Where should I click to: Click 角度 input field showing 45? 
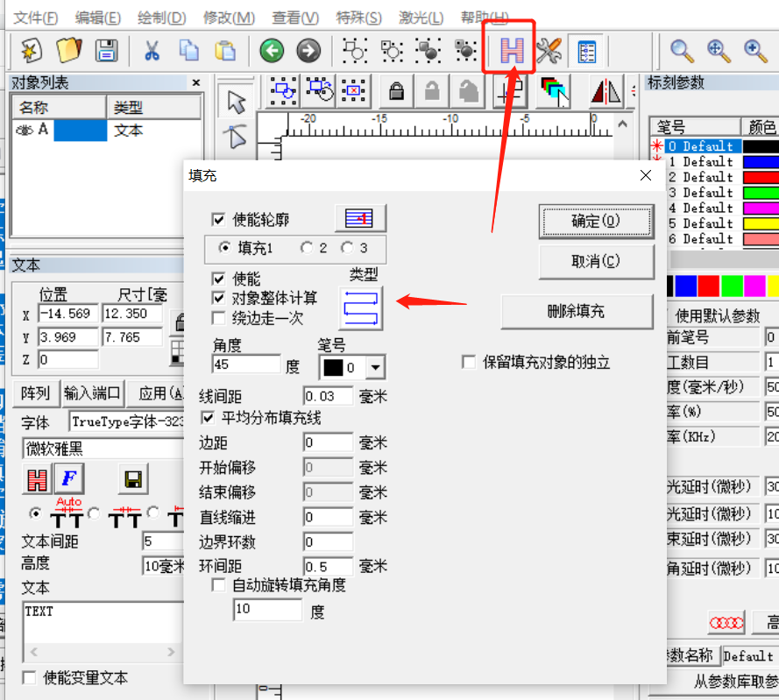pos(246,364)
